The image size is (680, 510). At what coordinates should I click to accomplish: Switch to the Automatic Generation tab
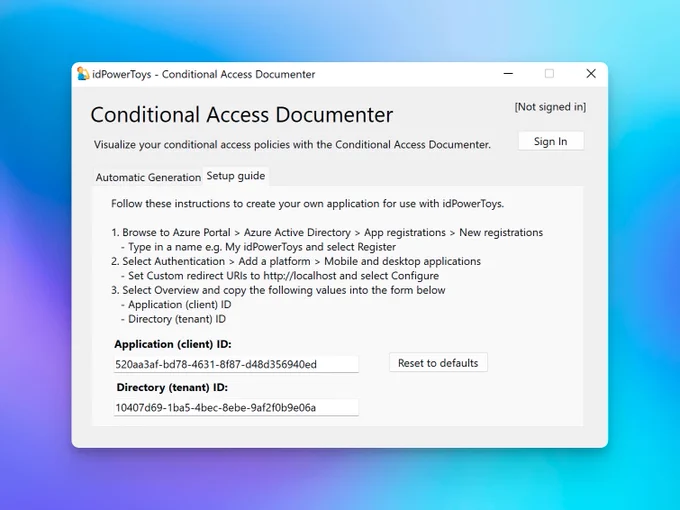tap(148, 177)
